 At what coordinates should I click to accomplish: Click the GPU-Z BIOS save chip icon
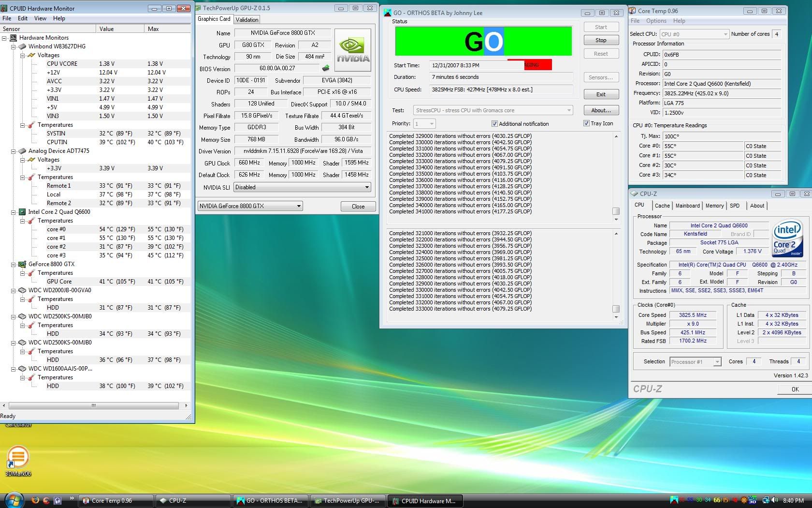326,68
